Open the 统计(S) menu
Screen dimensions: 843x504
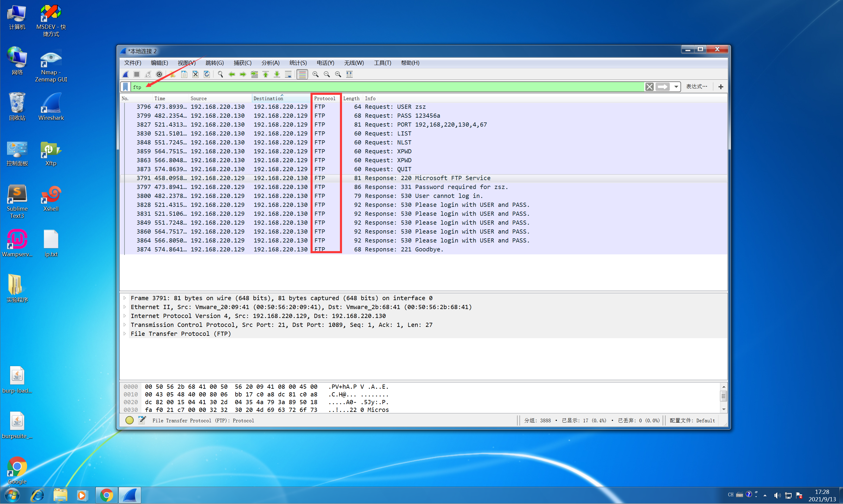298,63
